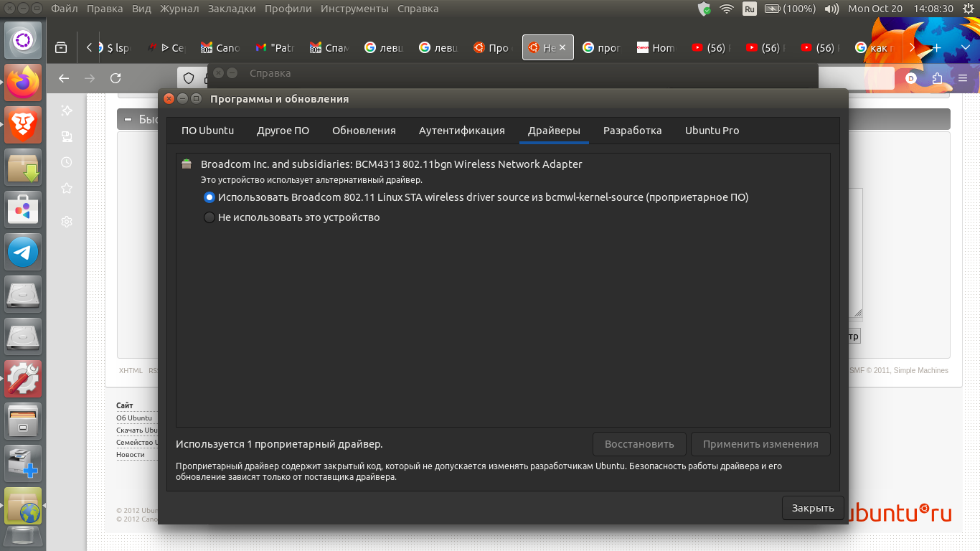Image resolution: width=980 pixels, height=551 pixels.
Task: Open the 'Файл' menu in top bar
Action: (x=65, y=9)
